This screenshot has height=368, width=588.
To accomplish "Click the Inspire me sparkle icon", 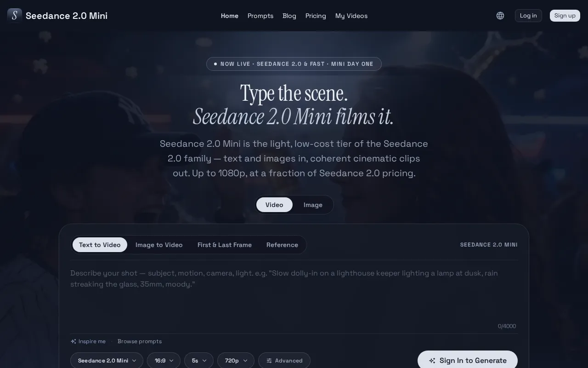I will [x=73, y=341].
